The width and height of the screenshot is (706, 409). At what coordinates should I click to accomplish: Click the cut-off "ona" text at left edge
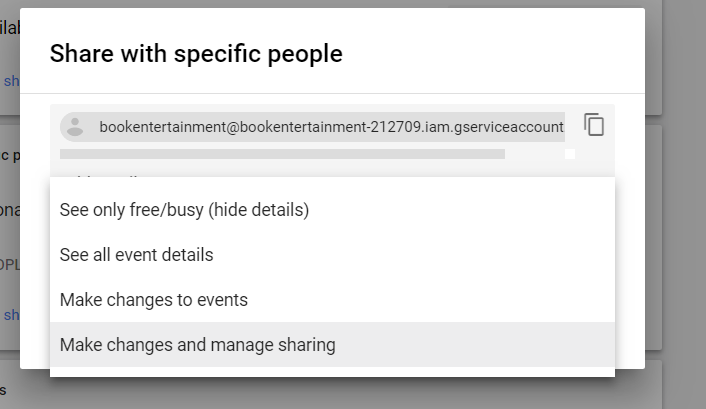point(9,210)
